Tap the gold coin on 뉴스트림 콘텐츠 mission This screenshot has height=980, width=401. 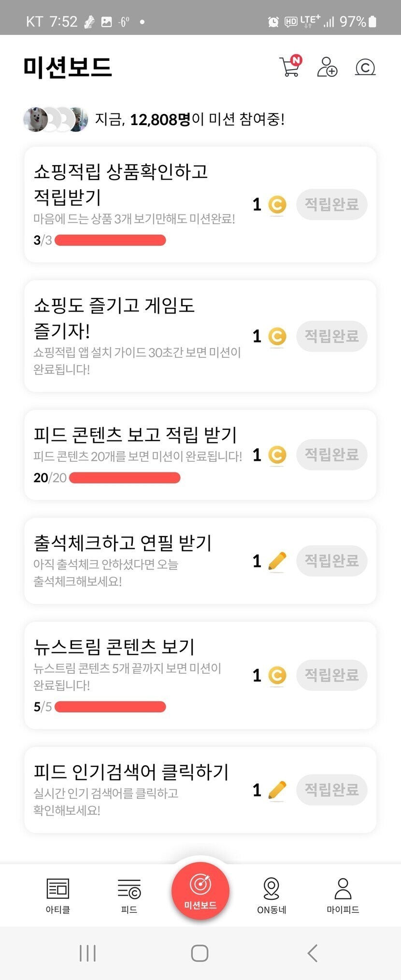[x=277, y=675]
